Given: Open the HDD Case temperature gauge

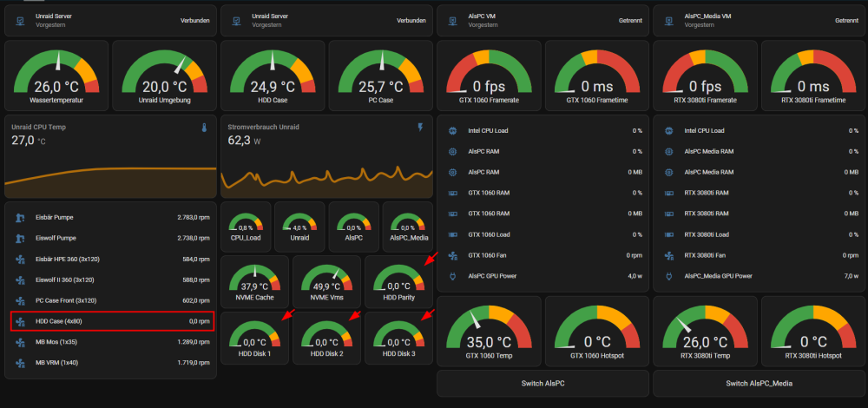Looking at the screenshot, I should (x=273, y=76).
